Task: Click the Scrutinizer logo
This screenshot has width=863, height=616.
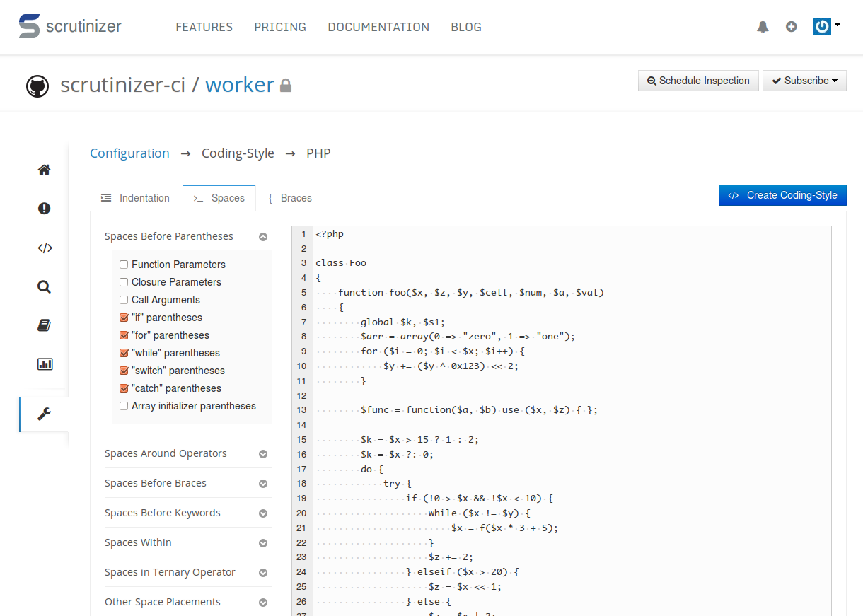Action: click(x=70, y=26)
